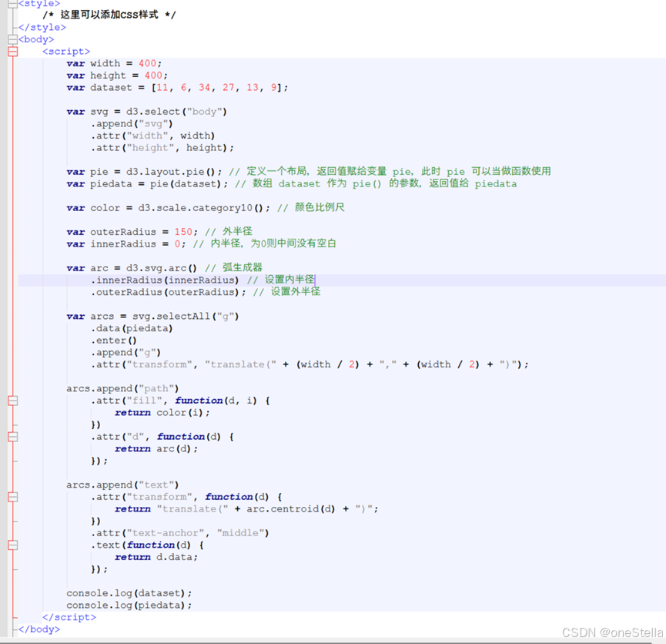Click the arcs.append("path") line
This screenshot has height=644, width=666.
[x=122, y=389]
